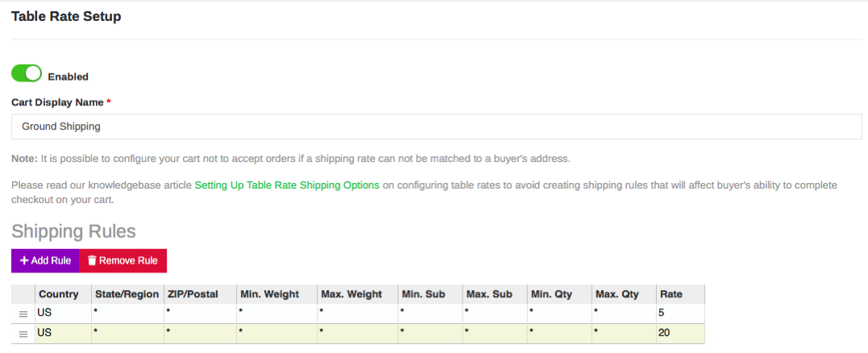
Task: Select second row's US Country cell
Action: [63, 334]
